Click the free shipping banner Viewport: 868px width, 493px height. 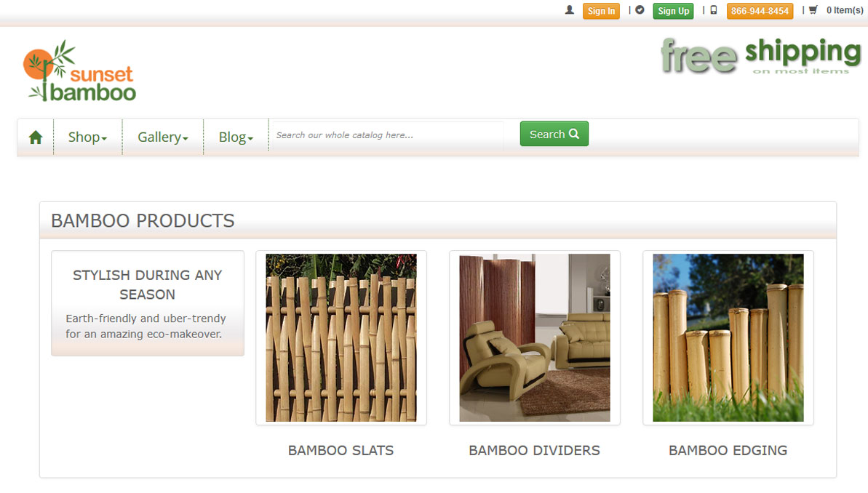[x=760, y=56]
